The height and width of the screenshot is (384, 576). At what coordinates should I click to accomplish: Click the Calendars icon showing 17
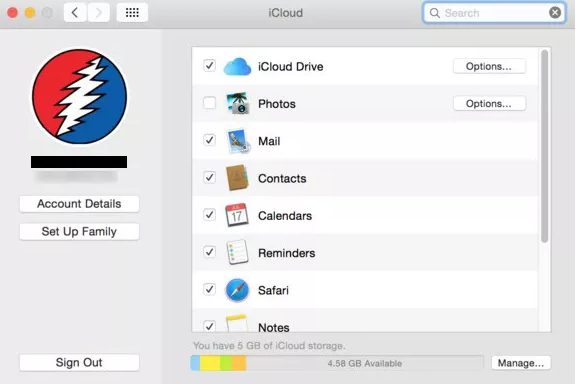pos(237,215)
